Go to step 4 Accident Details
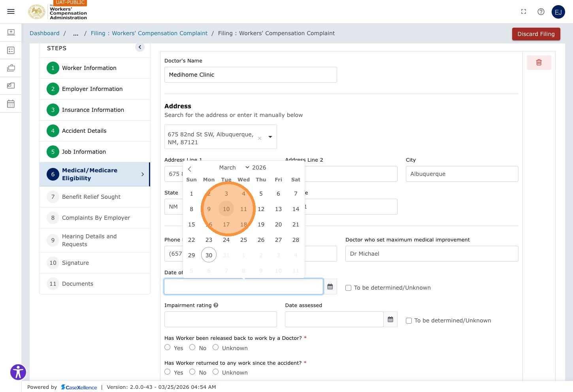This screenshot has height=392, width=573. [95, 131]
